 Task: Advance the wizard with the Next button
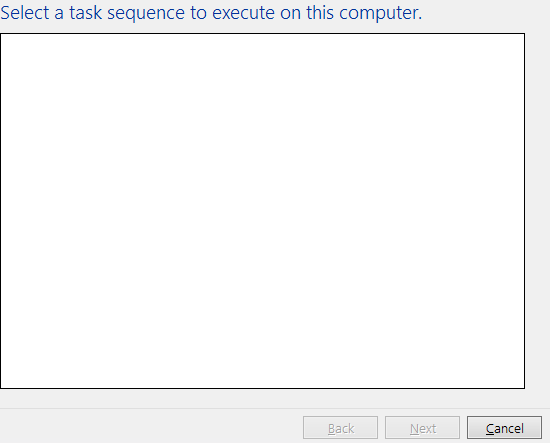tap(422, 428)
